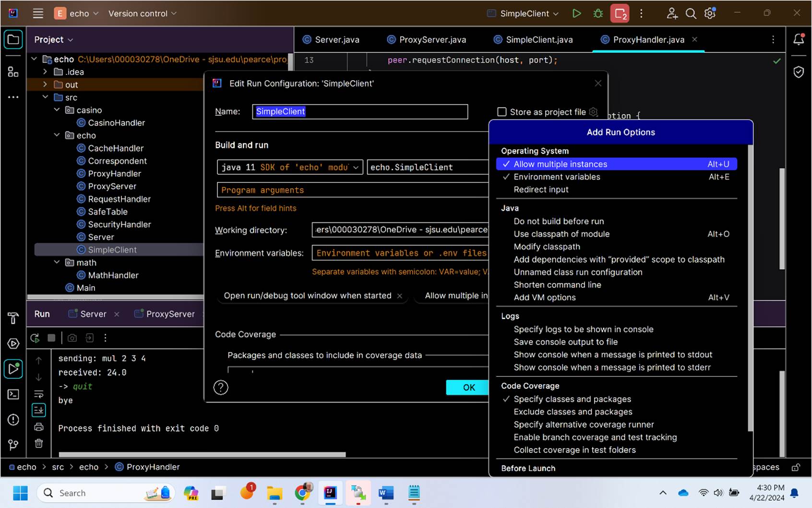
Task: Clear console output with trash icon
Action: point(39,444)
